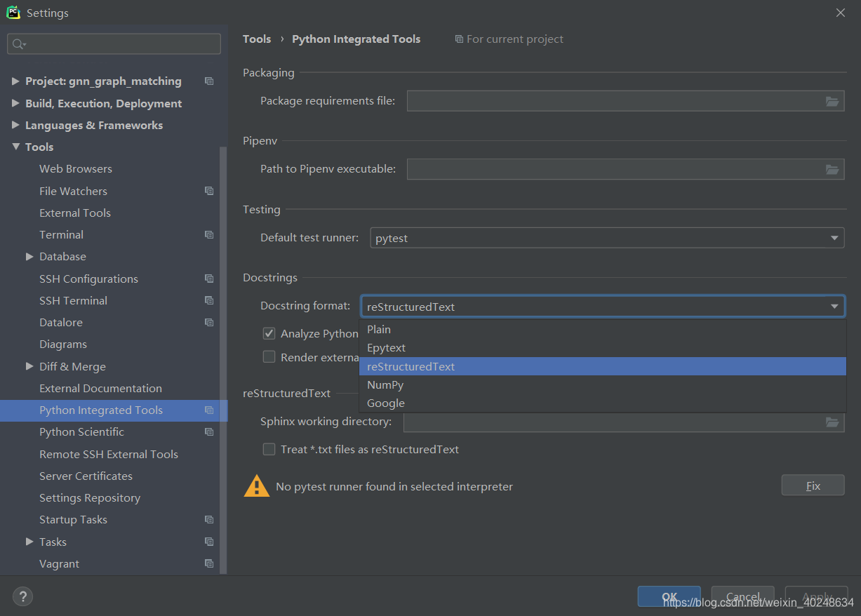861x616 pixels.
Task: Choose NumPy docstring format option
Action: tap(385, 384)
